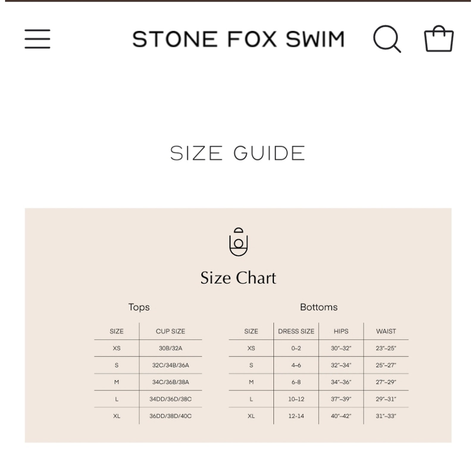The width and height of the screenshot is (476, 476).
Task: Click the WAIST column header
Action: click(386, 331)
